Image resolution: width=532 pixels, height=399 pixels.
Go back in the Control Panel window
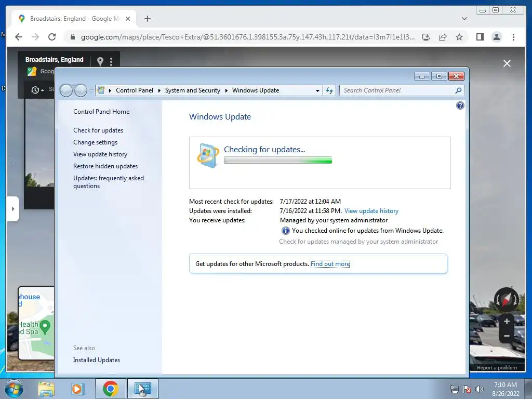[66, 90]
